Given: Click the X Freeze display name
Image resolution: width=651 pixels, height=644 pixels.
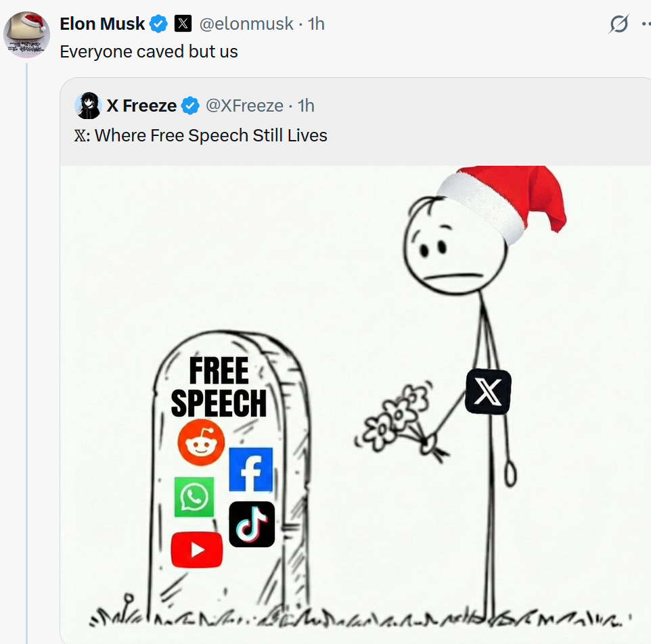Looking at the screenshot, I should pyautogui.click(x=141, y=106).
